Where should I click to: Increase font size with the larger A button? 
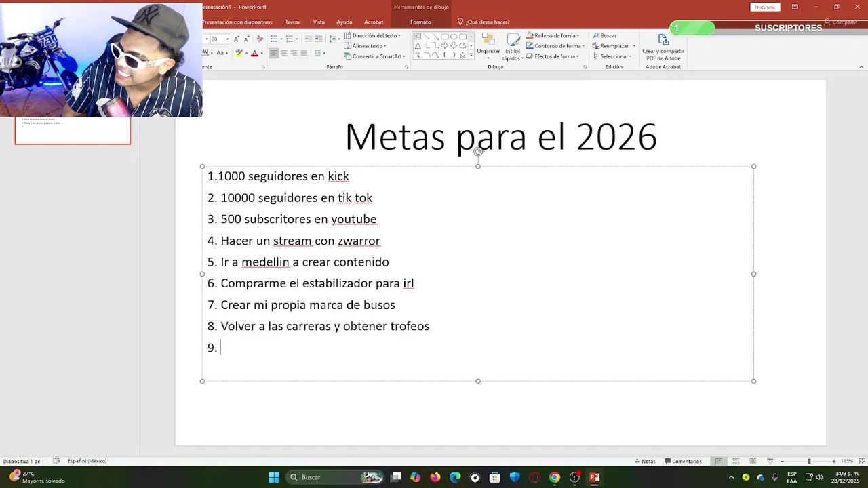(236, 39)
